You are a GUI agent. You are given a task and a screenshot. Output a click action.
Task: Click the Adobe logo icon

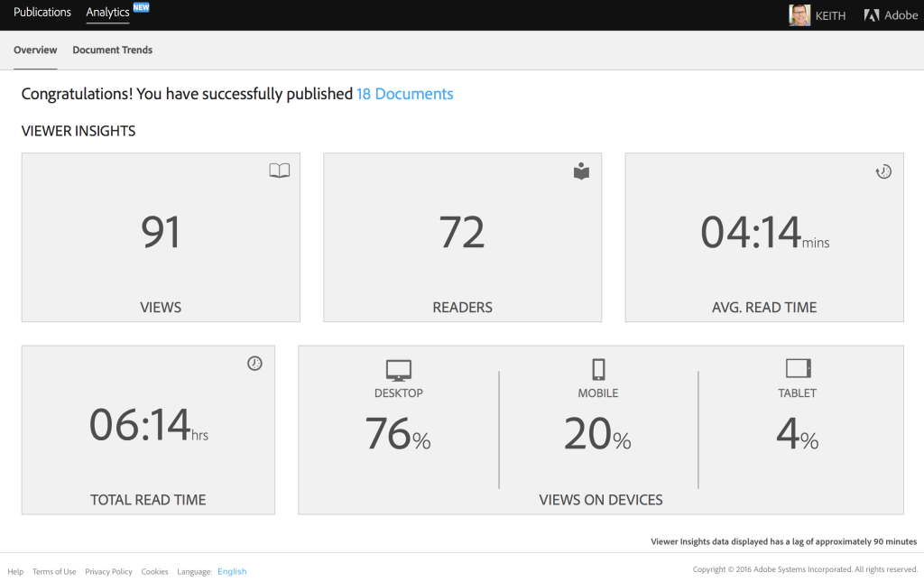tap(872, 15)
